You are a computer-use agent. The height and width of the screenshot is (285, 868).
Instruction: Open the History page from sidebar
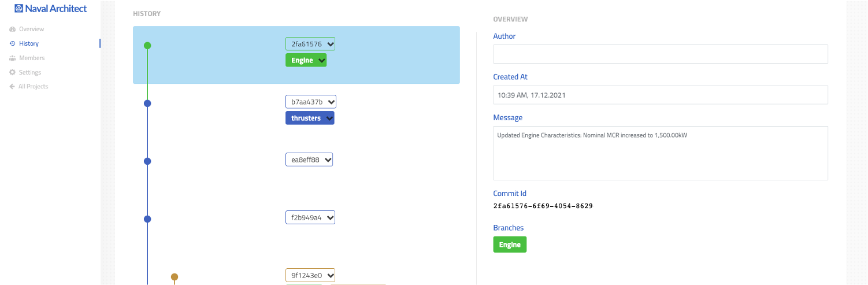click(29, 43)
